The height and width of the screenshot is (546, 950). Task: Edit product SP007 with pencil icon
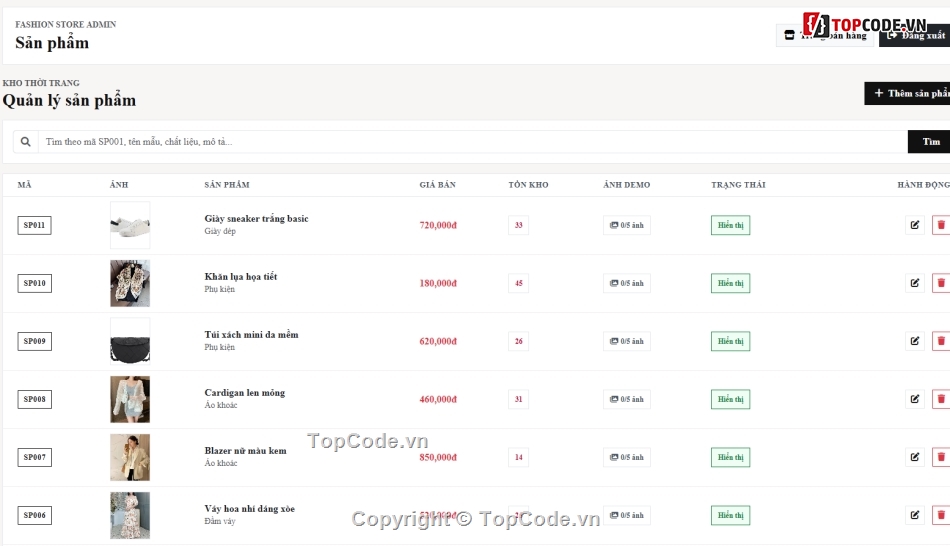point(915,458)
